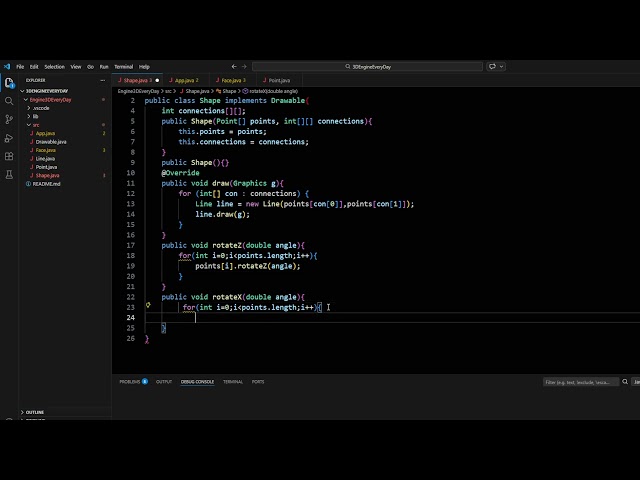Click the points[i].rotateZ(angle); statement

click(x=247, y=266)
